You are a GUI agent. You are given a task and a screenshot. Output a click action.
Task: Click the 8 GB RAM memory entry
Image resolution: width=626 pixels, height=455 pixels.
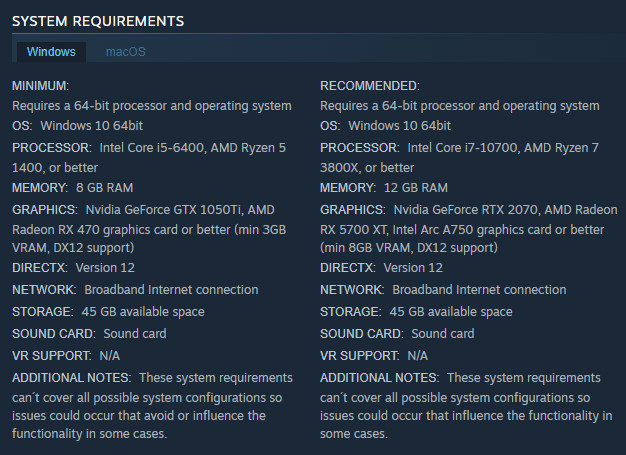tap(102, 188)
